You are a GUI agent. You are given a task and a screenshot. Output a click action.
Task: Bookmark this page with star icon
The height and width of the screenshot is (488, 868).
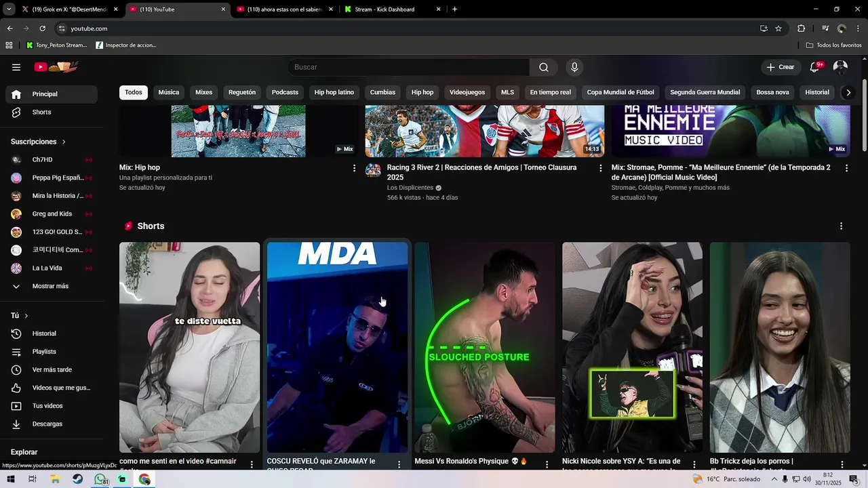click(778, 28)
